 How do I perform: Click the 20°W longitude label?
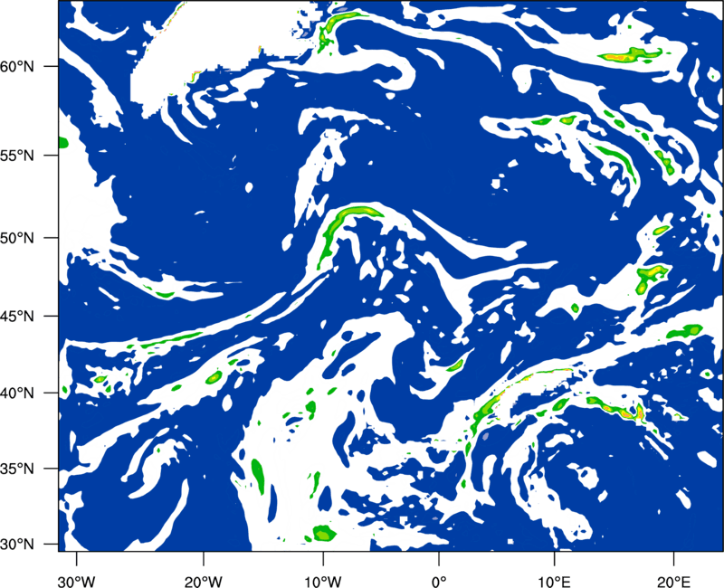tap(204, 582)
